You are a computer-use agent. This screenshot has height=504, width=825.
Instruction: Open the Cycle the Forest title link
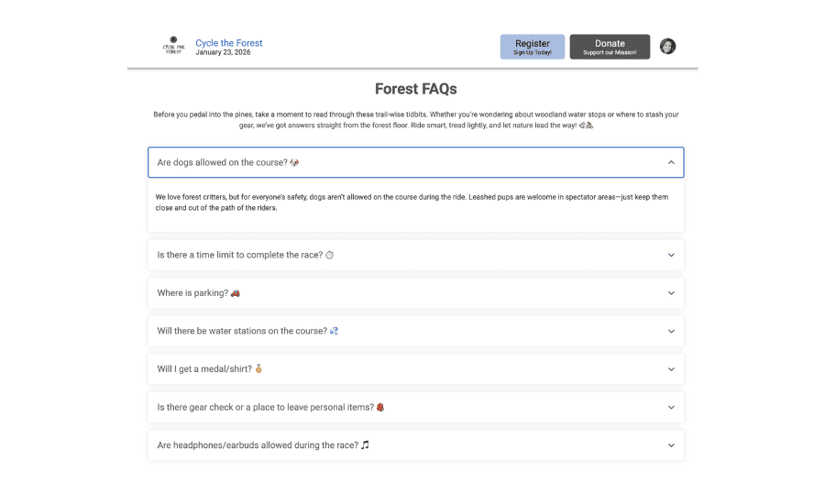click(229, 43)
